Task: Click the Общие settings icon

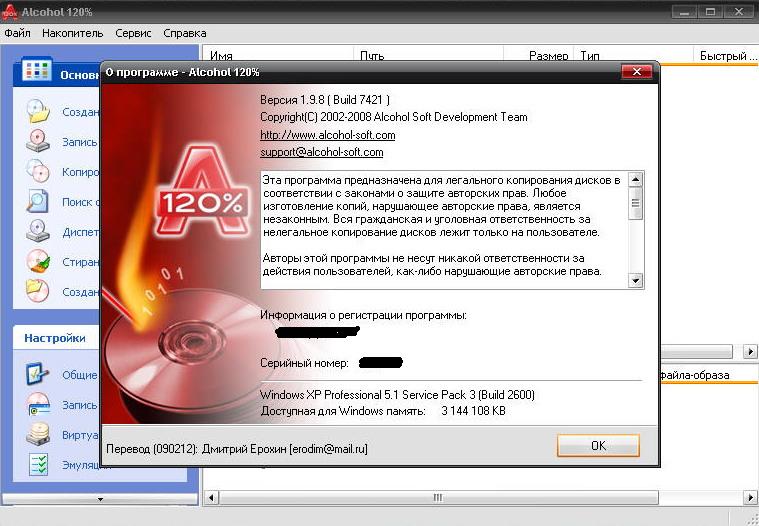Action: point(38,374)
